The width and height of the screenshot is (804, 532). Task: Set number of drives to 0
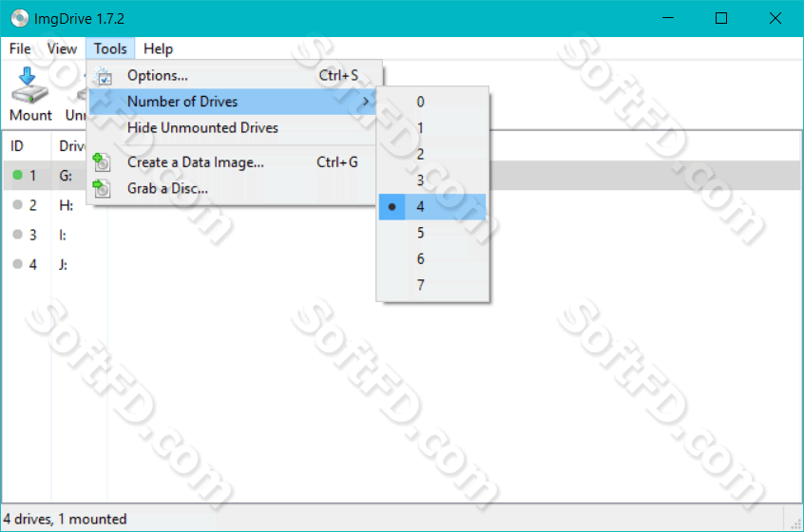coord(432,102)
